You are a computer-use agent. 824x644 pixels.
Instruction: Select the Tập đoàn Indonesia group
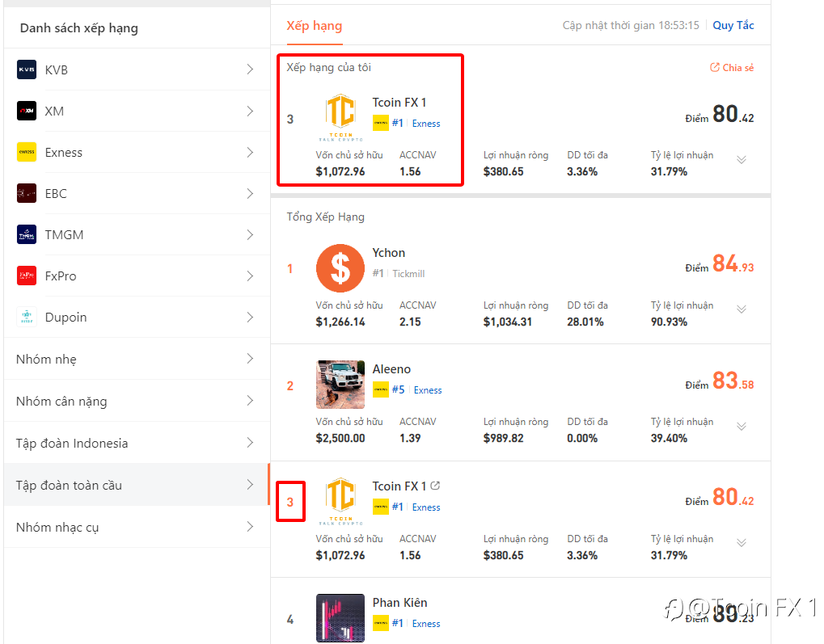(137, 443)
